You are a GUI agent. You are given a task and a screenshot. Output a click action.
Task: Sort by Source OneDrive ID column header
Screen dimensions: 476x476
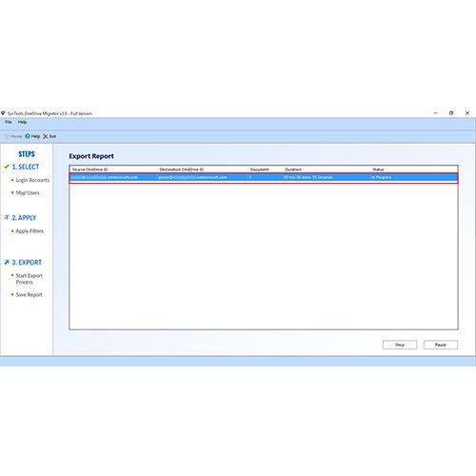(x=89, y=169)
